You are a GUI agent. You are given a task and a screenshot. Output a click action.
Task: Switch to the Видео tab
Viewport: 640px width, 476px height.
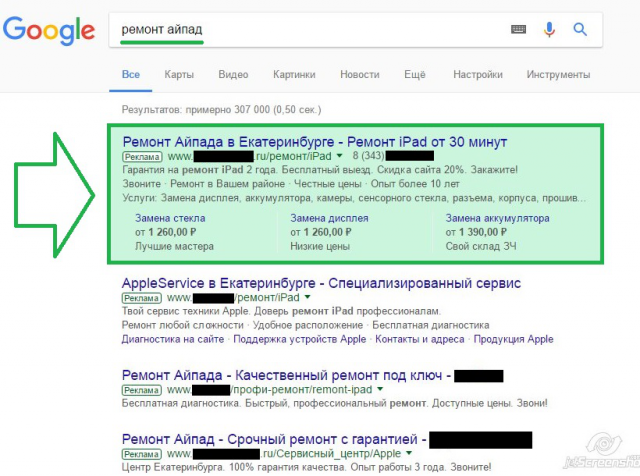coord(233,75)
